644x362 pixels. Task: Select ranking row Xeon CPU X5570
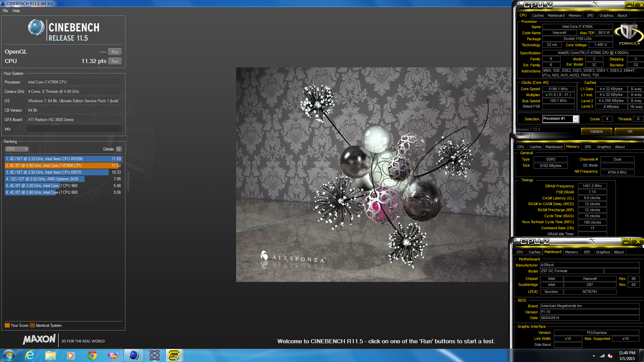(x=63, y=172)
